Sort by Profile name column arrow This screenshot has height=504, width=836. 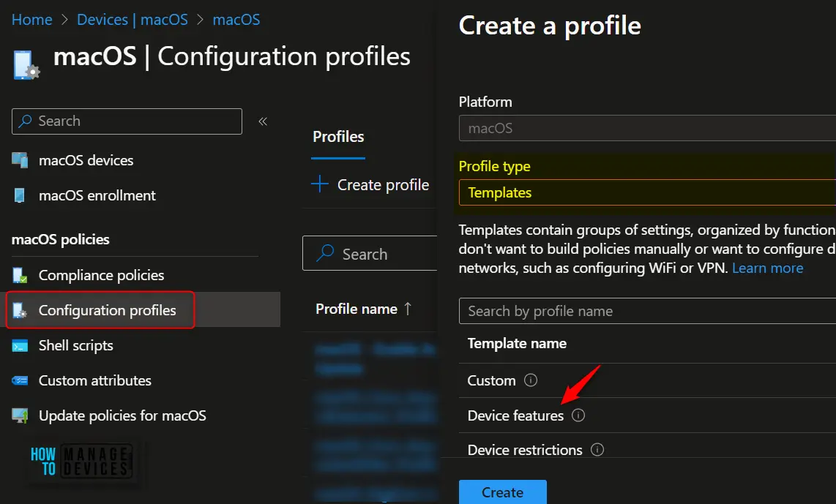(x=408, y=309)
